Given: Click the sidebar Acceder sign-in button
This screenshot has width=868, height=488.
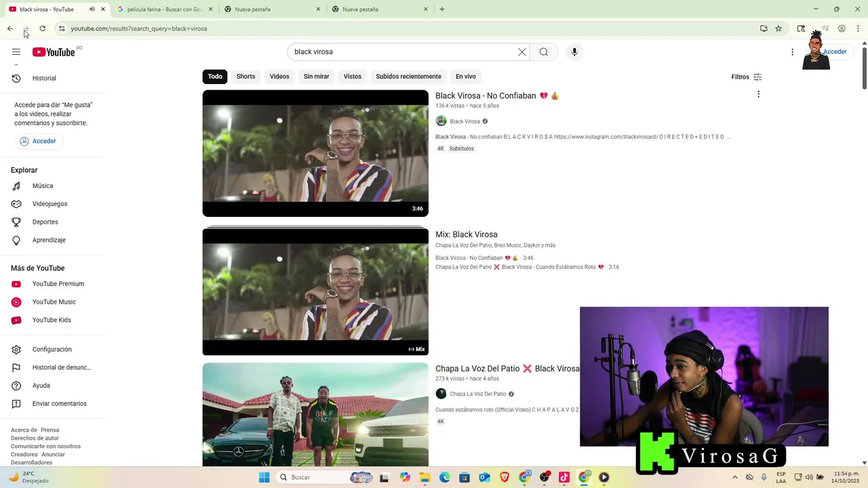Looking at the screenshot, I should pos(39,141).
